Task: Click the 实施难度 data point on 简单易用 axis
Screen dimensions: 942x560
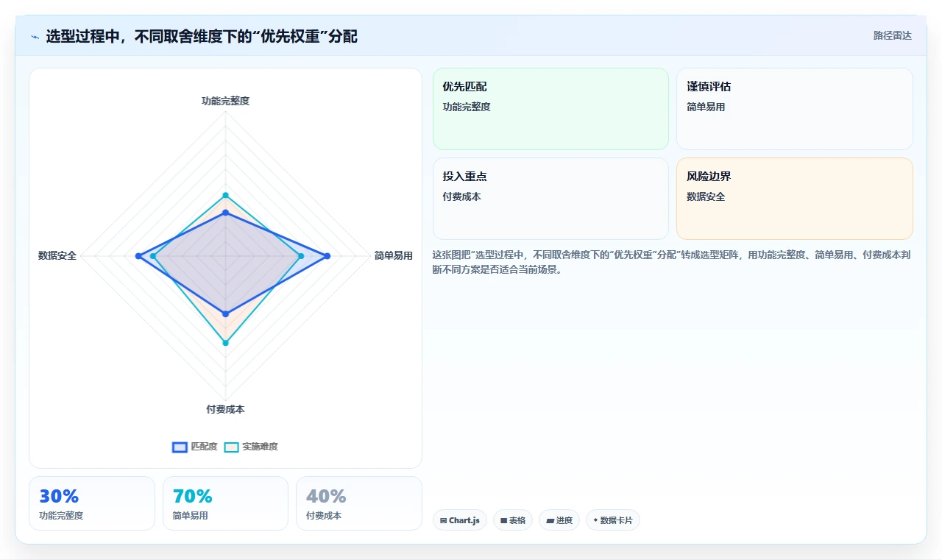Action: point(301,256)
